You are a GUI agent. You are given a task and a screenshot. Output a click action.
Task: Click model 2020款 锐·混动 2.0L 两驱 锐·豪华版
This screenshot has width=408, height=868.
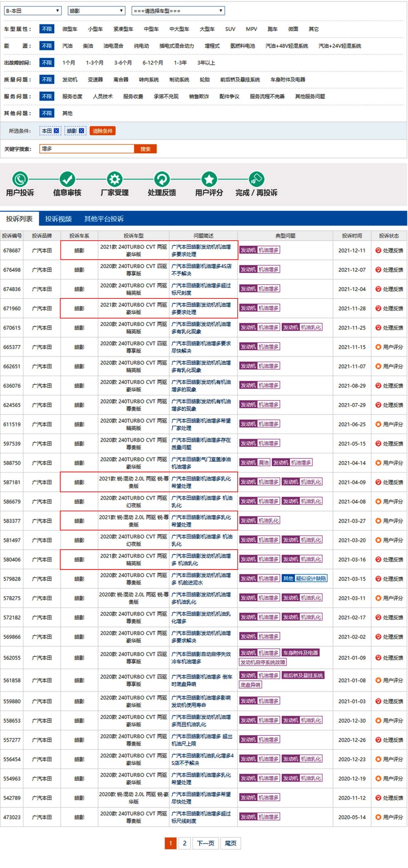(133, 797)
